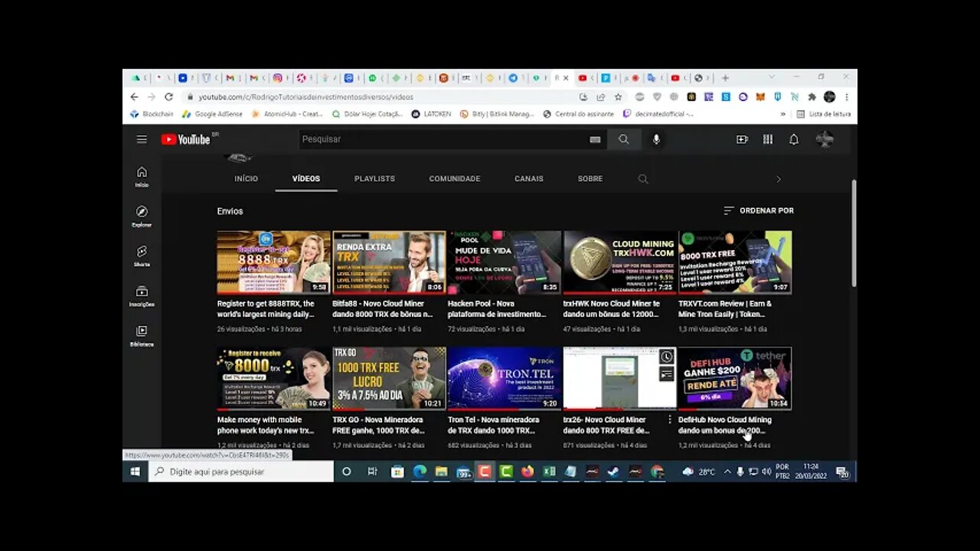Open Steam from the taskbar
Screen dimensions: 980x551
click(x=613, y=471)
